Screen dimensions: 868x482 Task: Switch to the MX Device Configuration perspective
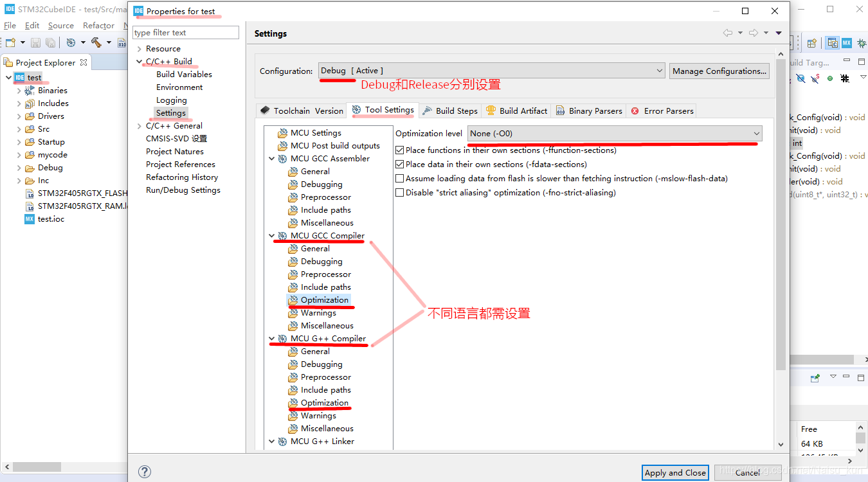click(846, 43)
